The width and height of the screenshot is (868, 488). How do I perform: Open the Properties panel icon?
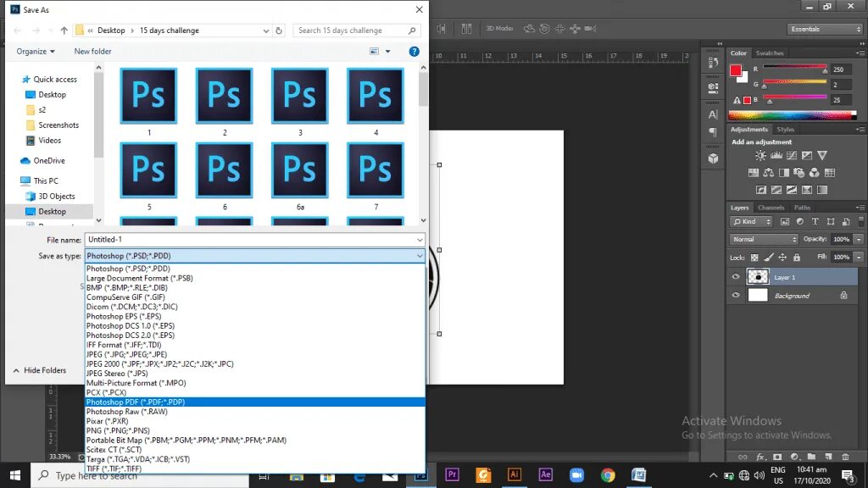(x=713, y=88)
